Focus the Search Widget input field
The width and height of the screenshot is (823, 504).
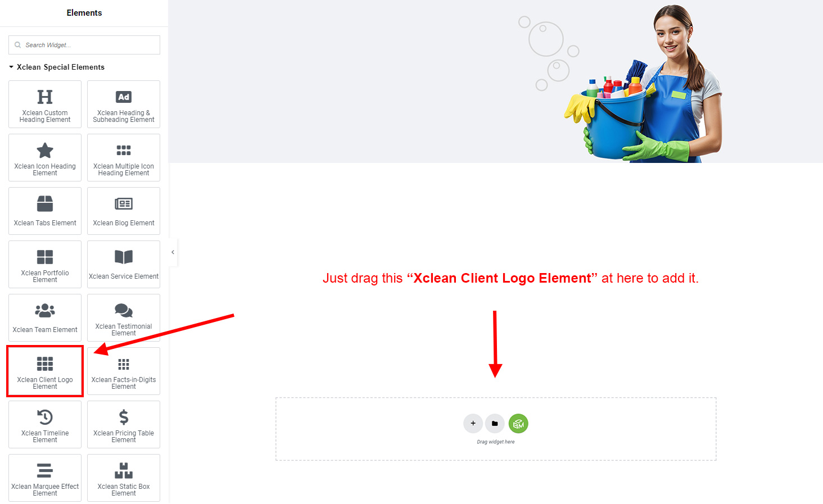(x=84, y=45)
